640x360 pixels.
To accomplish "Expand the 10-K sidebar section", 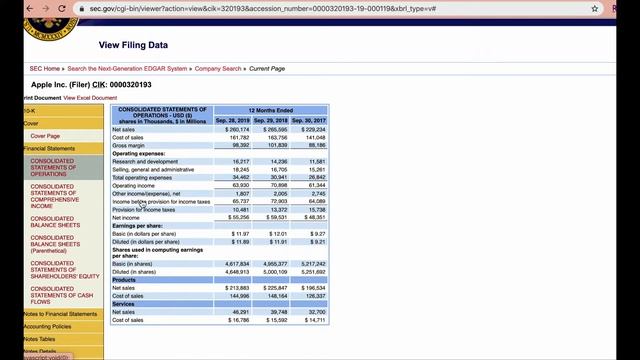I will 64,111.
